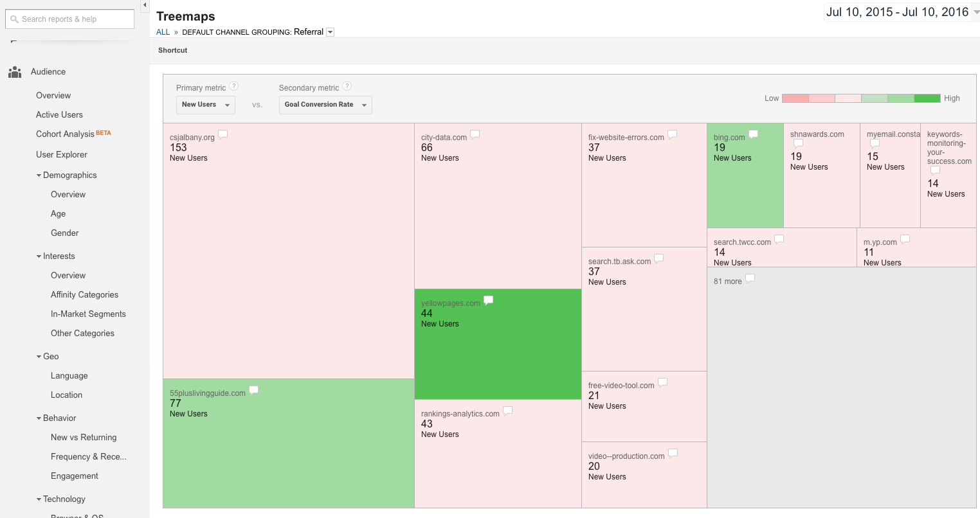Click Demographics Overview item
This screenshot has height=518, width=980.
click(68, 194)
